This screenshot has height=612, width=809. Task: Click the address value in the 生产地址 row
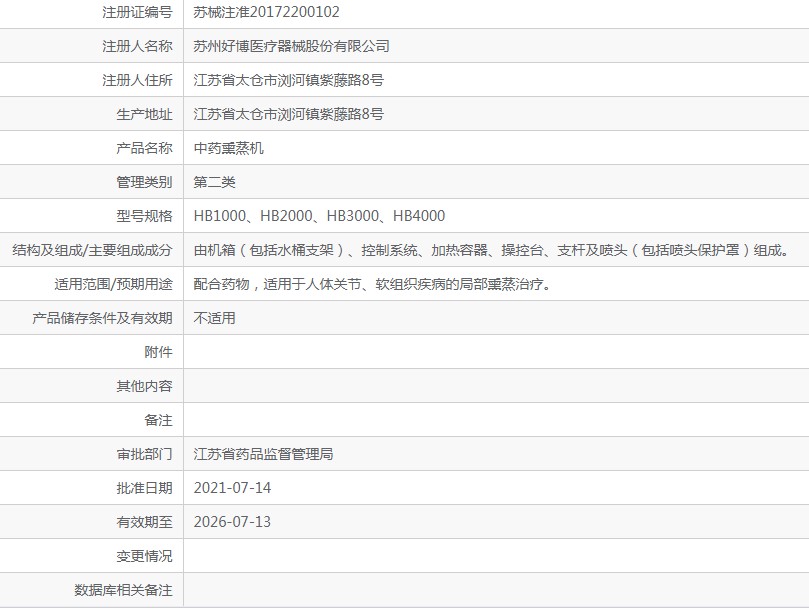288,114
